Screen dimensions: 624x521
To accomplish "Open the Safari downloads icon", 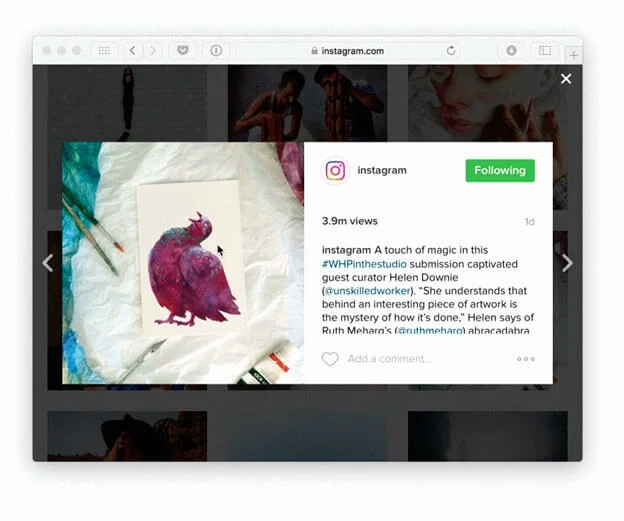I will [511, 50].
